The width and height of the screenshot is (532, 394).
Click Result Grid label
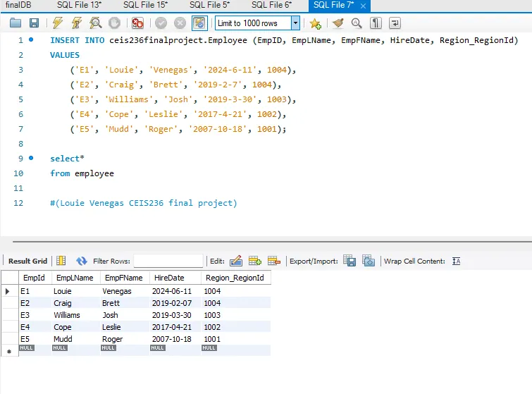click(x=27, y=261)
